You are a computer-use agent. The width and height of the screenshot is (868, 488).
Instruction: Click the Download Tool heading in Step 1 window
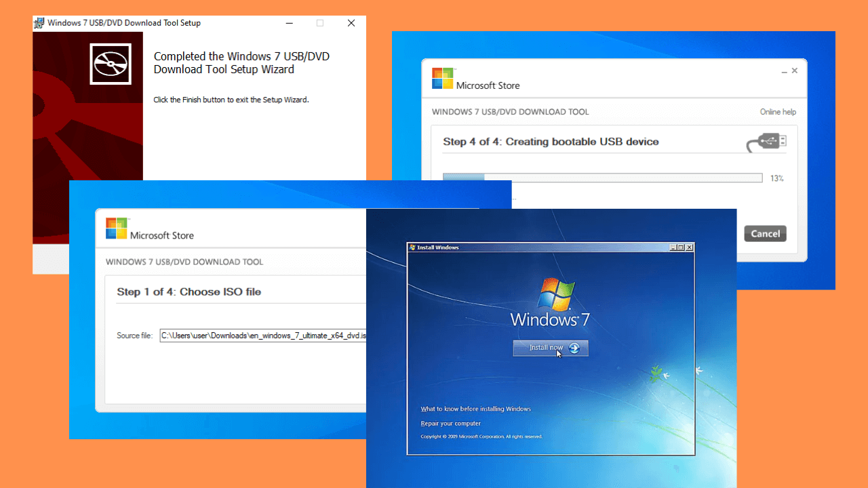click(184, 262)
